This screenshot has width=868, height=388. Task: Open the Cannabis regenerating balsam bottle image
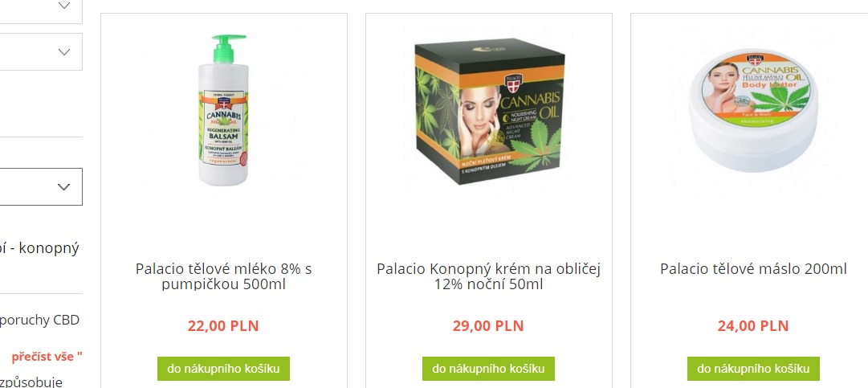[224, 111]
